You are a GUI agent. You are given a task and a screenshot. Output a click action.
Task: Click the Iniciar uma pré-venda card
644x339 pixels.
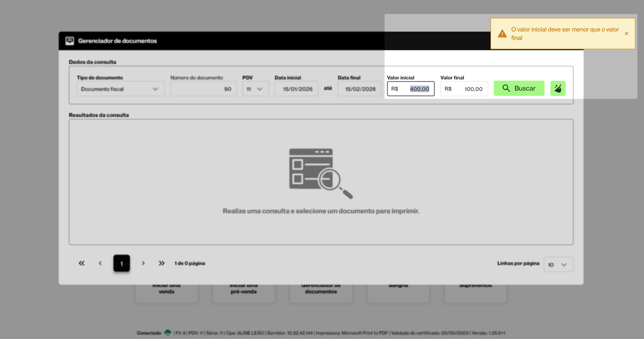pos(244,293)
